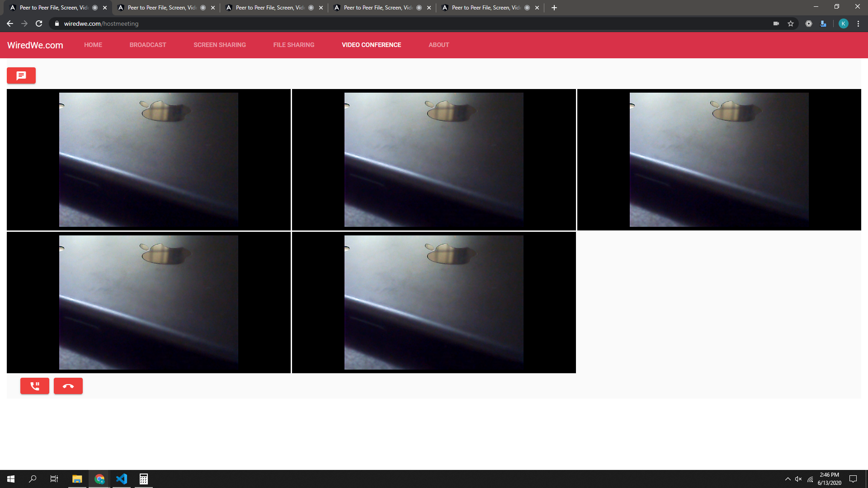Viewport: 868px width, 488px height.
Task: Open the Chrome three-dot menu
Action: [858, 23]
